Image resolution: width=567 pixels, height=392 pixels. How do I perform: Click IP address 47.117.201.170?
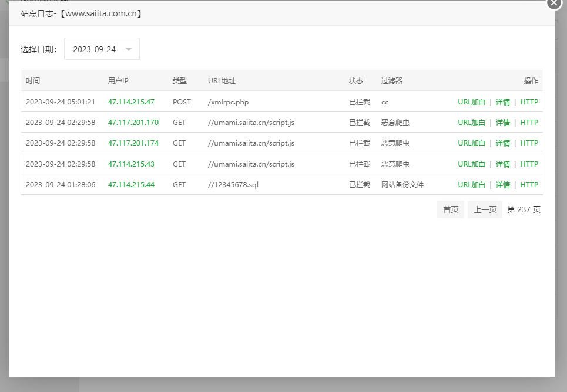[133, 123]
